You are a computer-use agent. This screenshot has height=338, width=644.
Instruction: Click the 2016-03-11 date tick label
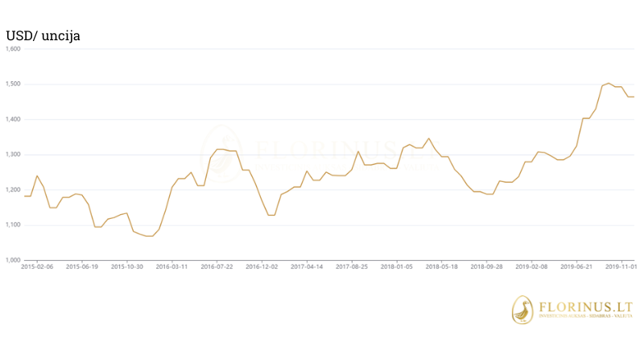point(171,266)
